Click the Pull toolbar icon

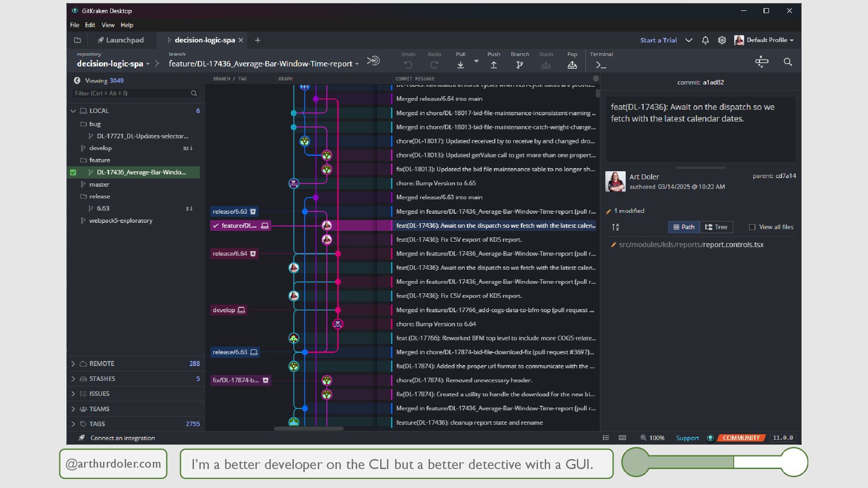coord(460,65)
